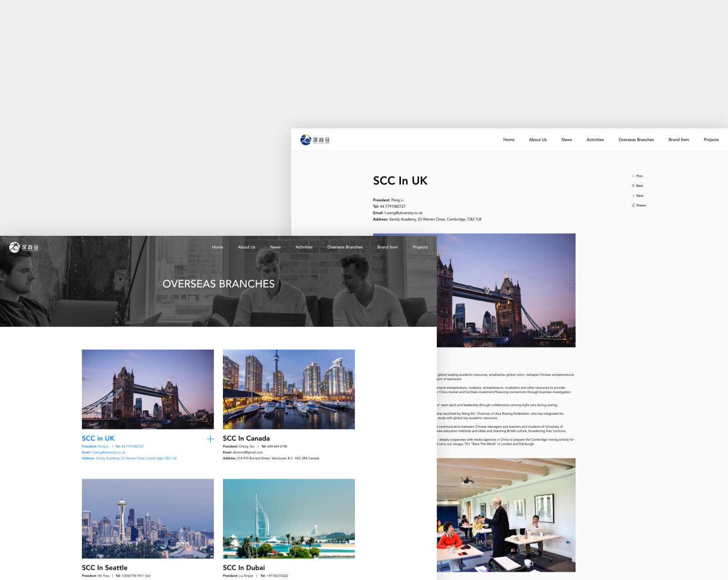Open Projects in the white header menu
This screenshot has height=580, width=728.
pyautogui.click(x=711, y=140)
